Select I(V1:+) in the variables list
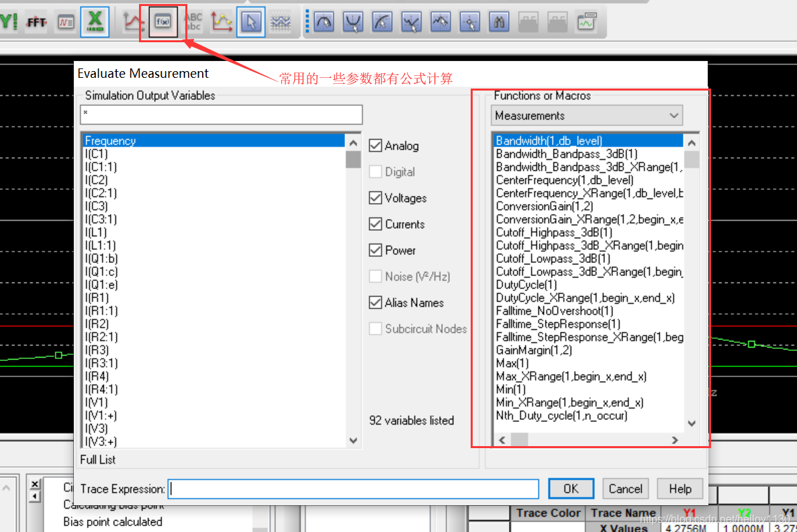 [214, 415]
